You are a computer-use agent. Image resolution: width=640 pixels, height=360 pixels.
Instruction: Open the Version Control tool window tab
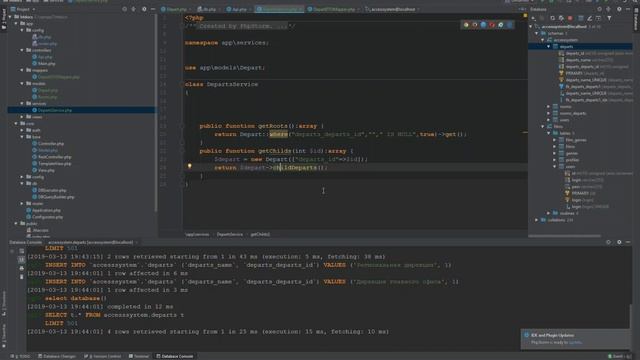[x=103, y=356]
